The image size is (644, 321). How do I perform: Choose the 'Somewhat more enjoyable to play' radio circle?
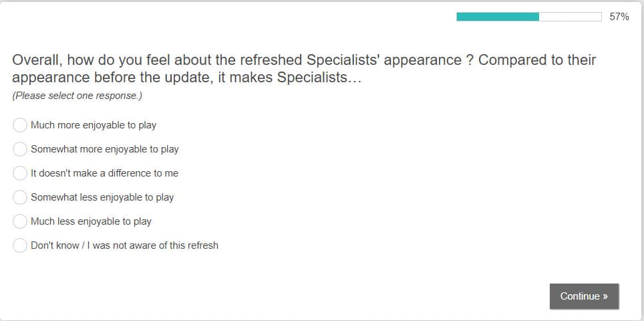coord(20,149)
